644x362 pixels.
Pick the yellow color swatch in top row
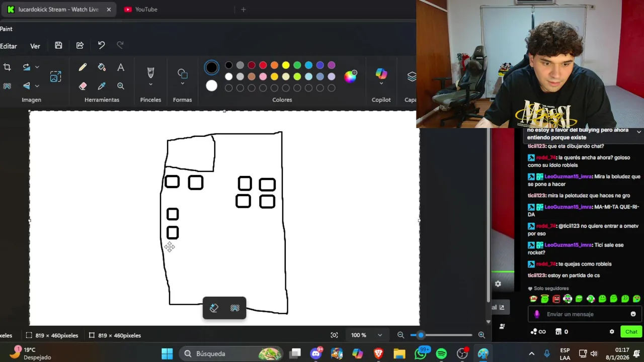286,65
